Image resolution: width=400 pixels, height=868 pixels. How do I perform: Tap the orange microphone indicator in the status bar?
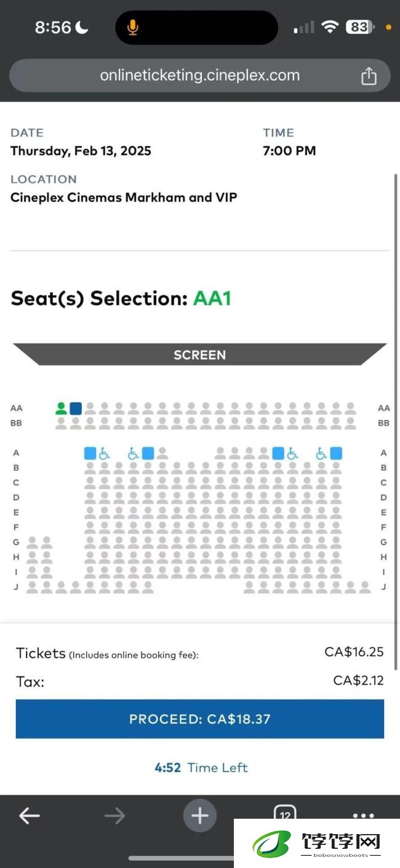(x=132, y=27)
